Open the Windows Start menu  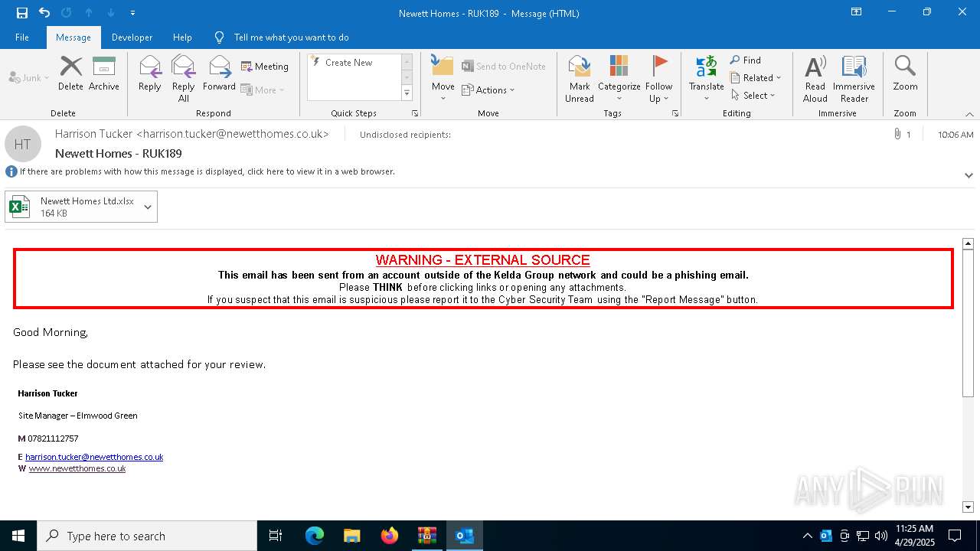(18, 536)
